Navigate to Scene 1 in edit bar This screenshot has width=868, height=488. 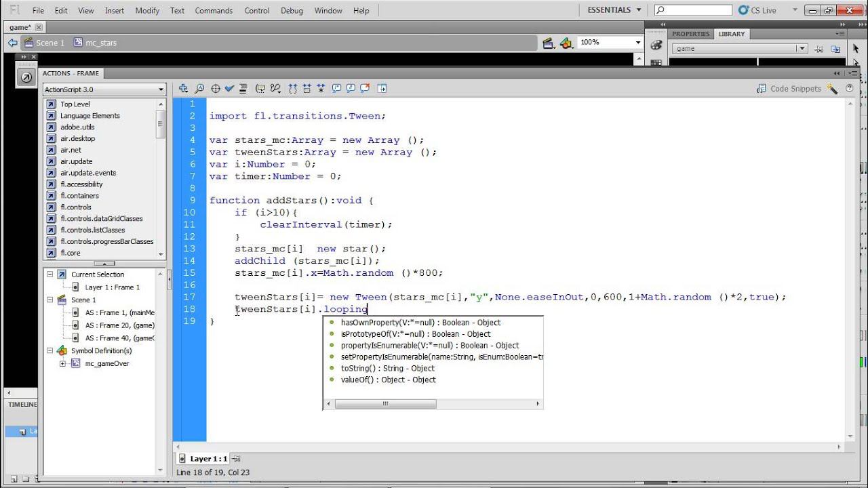tap(43, 43)
